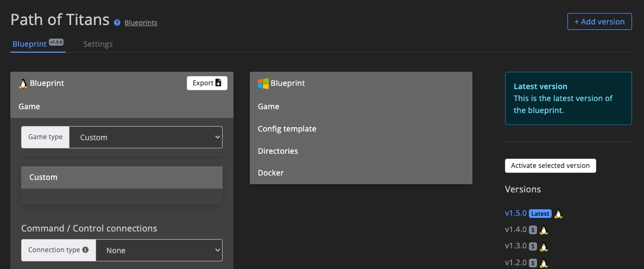
Task: Click the Export download file icon
Action: click(x=218, y=83)
